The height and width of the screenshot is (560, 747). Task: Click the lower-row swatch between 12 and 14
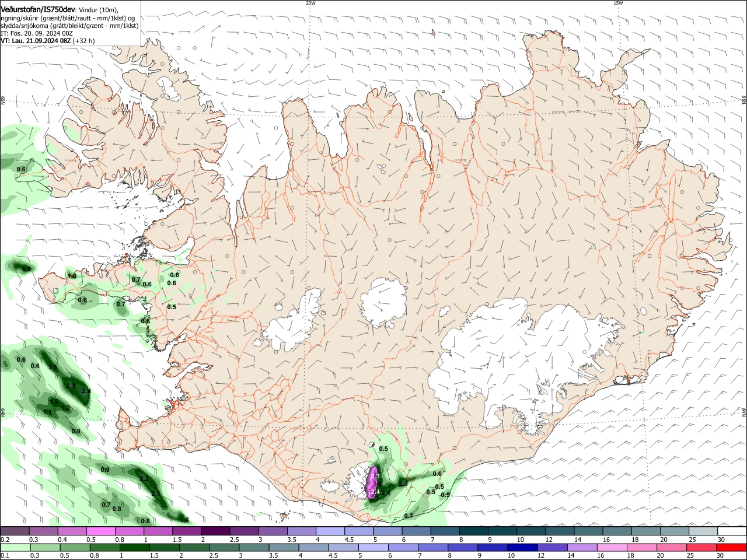(x=551, y=547)
